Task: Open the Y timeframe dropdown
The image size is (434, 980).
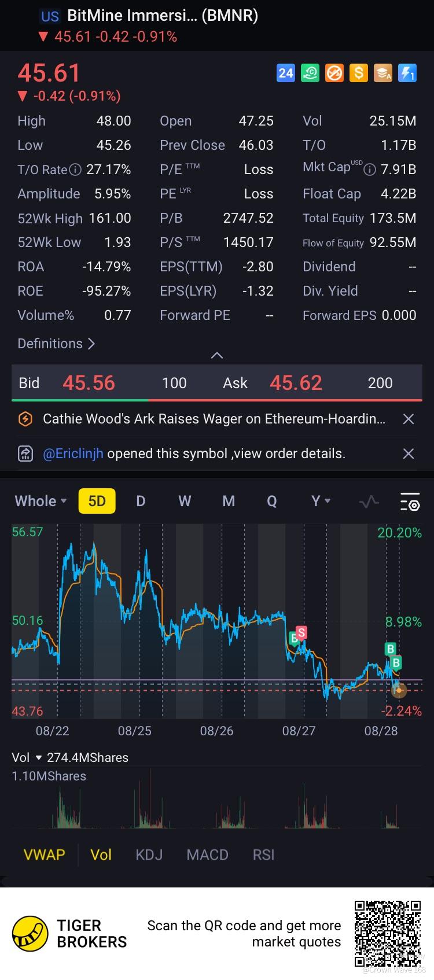Action: tap(321, 501)
